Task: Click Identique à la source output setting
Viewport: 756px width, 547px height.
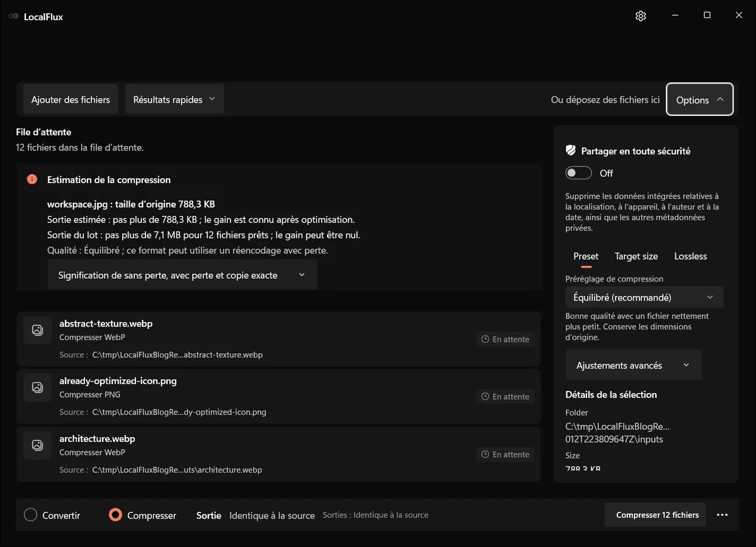Action: (x=272, y=516)
